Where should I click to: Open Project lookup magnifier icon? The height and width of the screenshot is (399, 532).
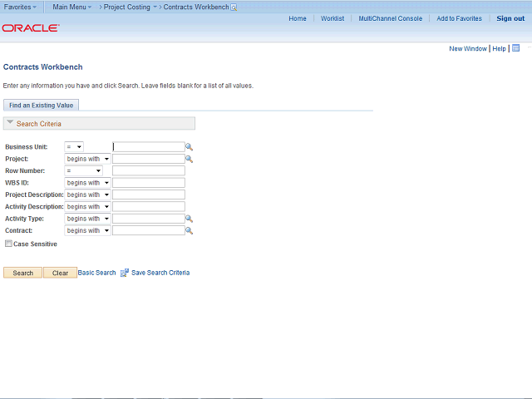click(x=189, y=159)
